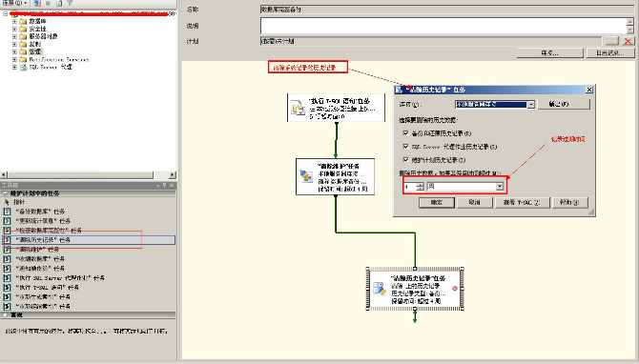Select the Notification Services tree item
Screen dimensions: 639x364
point(59,59)
